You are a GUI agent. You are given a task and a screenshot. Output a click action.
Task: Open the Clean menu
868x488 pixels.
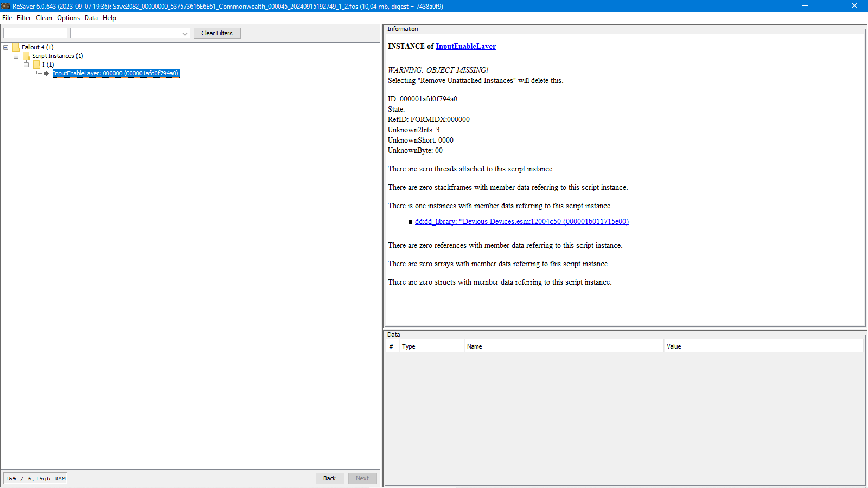[44, 18]
